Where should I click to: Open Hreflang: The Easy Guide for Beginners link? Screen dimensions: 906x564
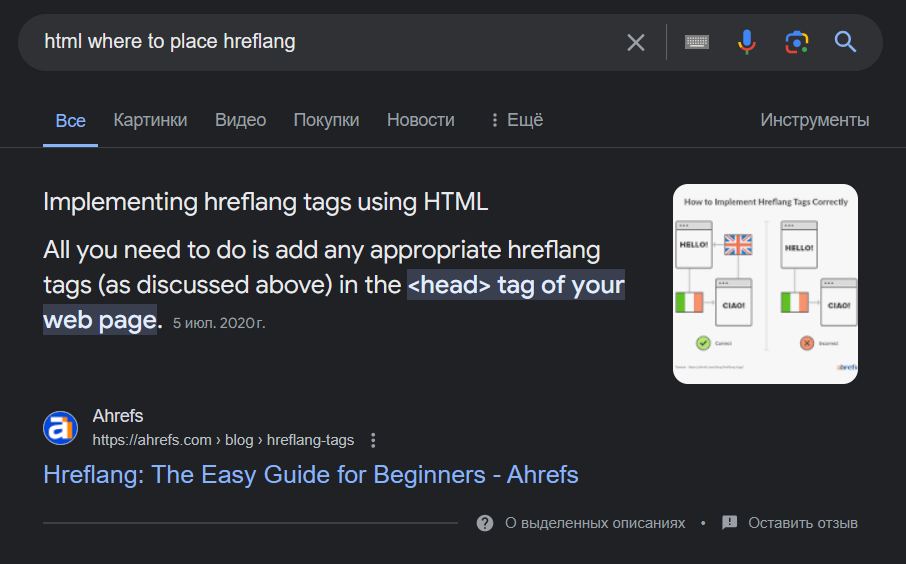pyautogui.click(x=311, y=474)
